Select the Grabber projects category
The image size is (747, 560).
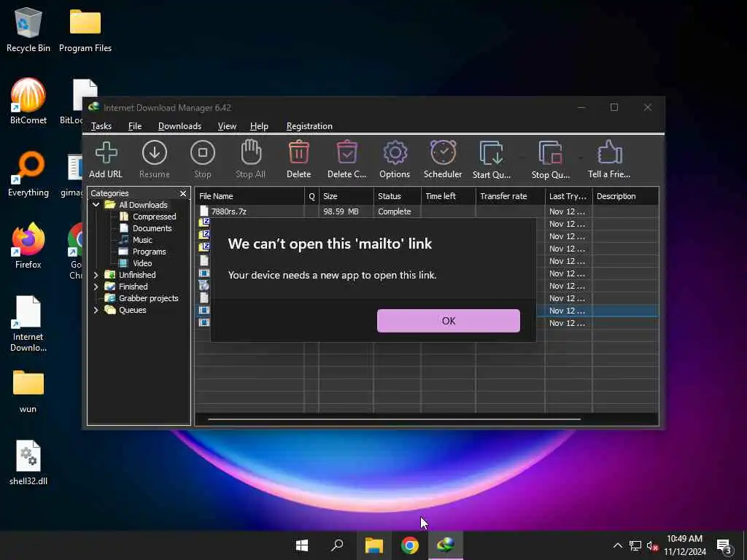[x=148, y=298]
